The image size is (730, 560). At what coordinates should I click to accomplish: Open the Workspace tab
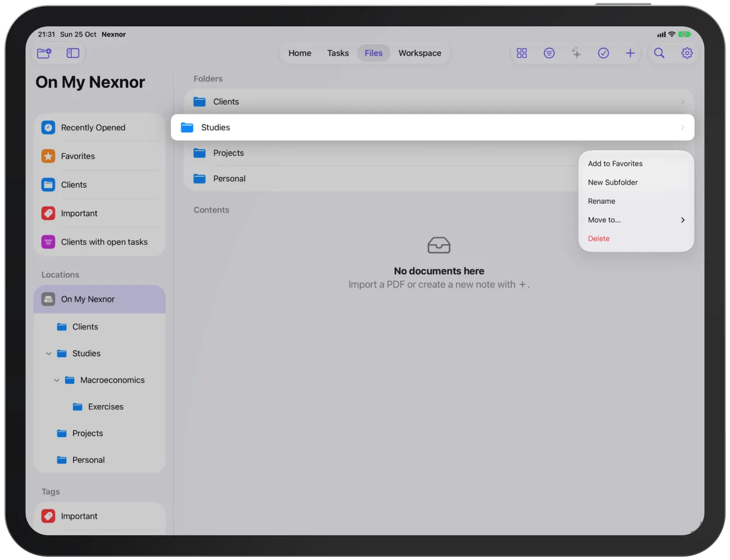(x=420, y=53)
